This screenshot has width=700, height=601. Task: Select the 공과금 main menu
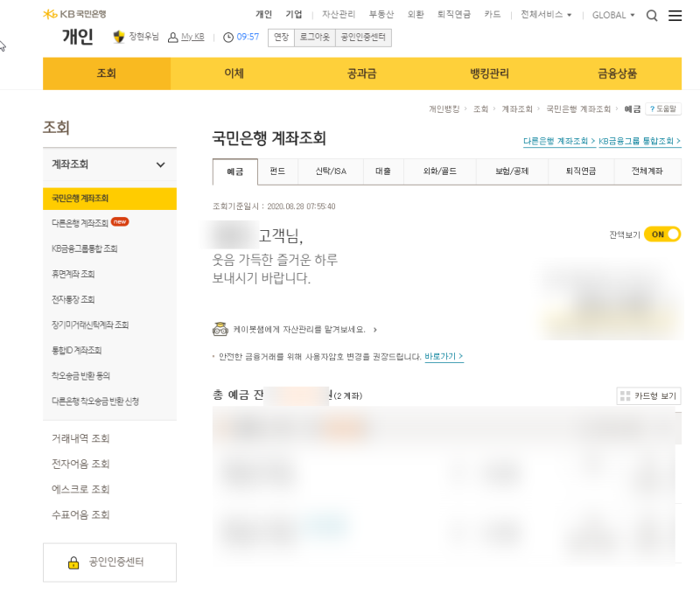362,73
